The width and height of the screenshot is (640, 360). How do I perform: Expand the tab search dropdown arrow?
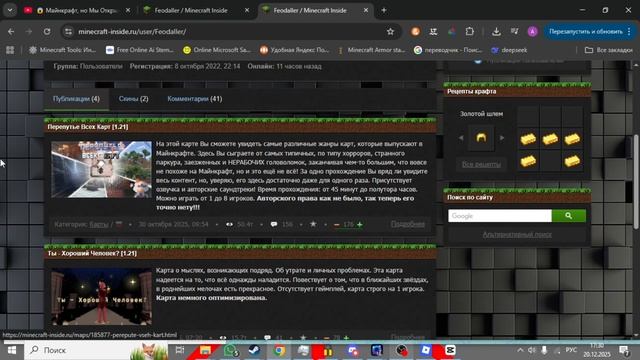click(x=10, y=10)
